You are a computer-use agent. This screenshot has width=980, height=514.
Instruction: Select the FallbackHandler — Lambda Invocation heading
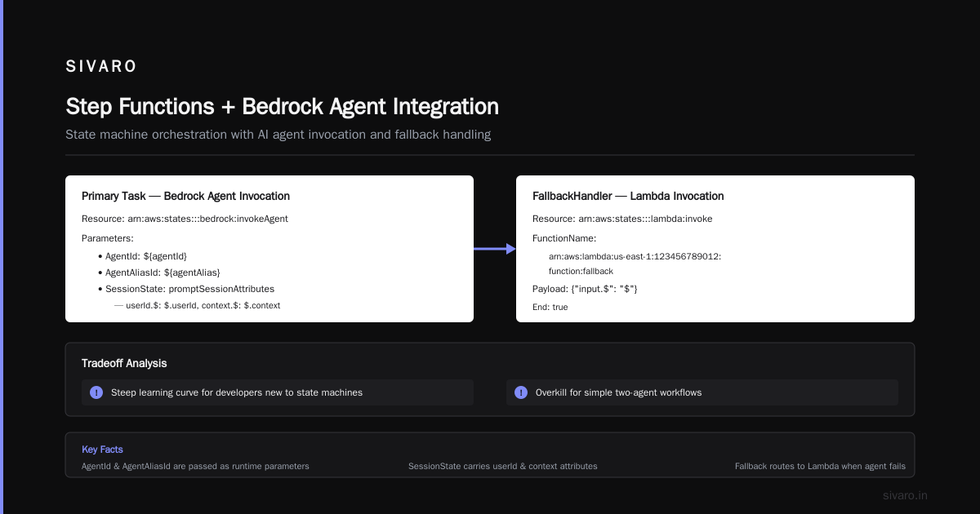(x=628, y=196)
